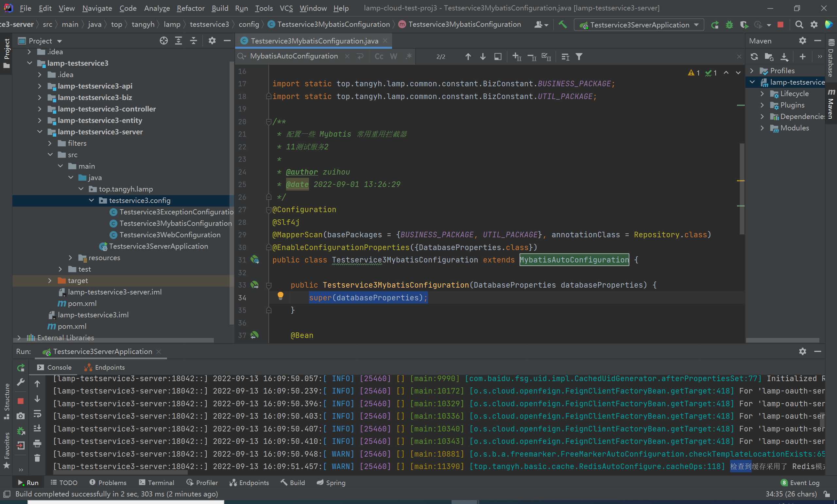Open Search Everywhere magnifier

tap(799, 25)
